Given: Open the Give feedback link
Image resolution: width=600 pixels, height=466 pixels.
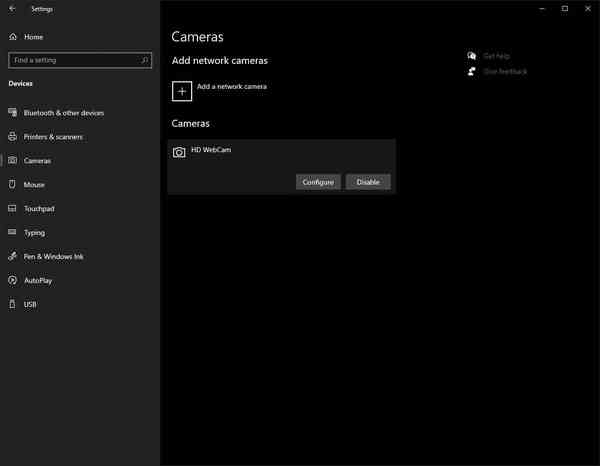Looking at the screenshot, I should 505,72.
